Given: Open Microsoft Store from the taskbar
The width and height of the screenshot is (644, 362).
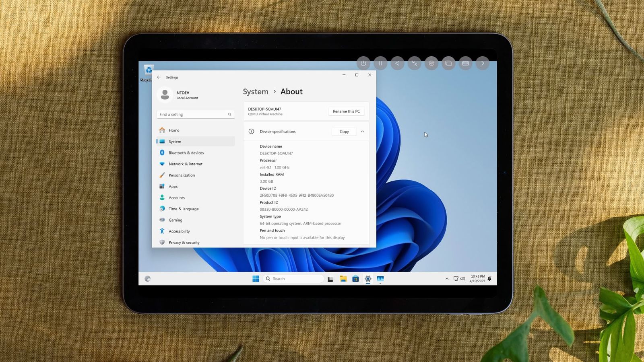Looking at the screenshot, I should (355, 279).
